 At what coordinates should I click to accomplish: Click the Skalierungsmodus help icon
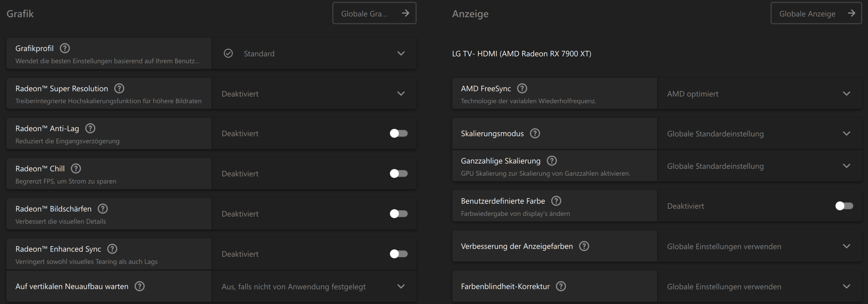tap(535, 133)
